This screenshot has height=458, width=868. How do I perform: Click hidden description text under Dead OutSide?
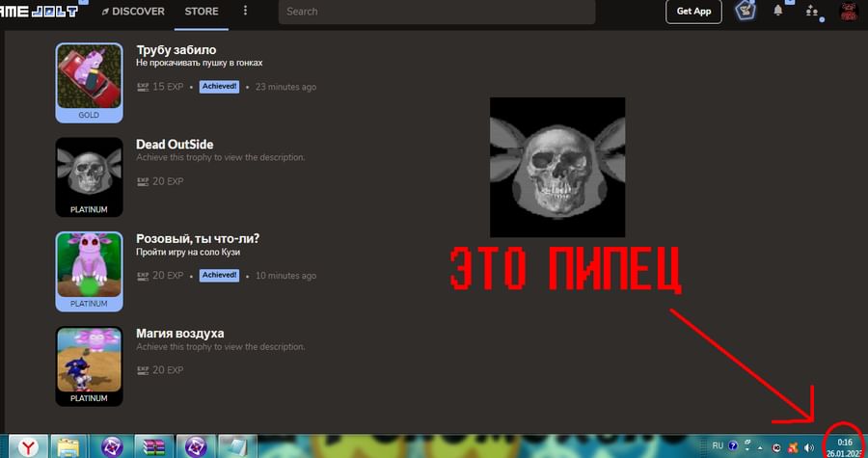coord(220,157)
